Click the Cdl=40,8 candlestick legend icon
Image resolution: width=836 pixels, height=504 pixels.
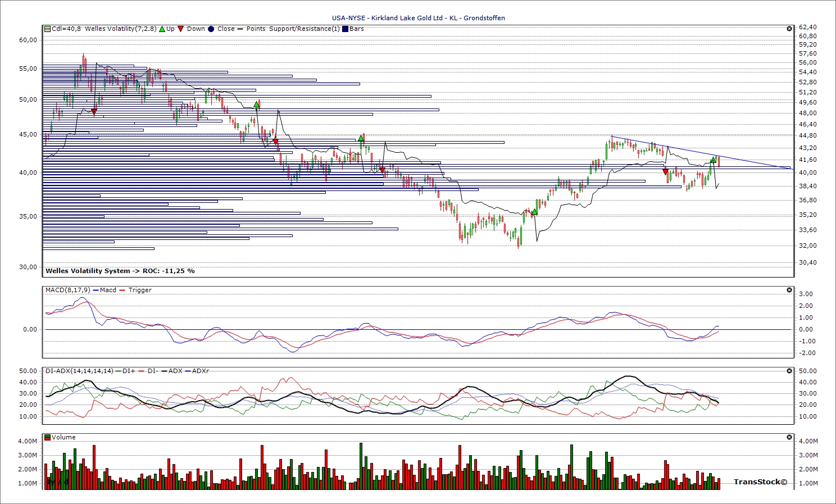pyautogui.click(x=48, y=29)
